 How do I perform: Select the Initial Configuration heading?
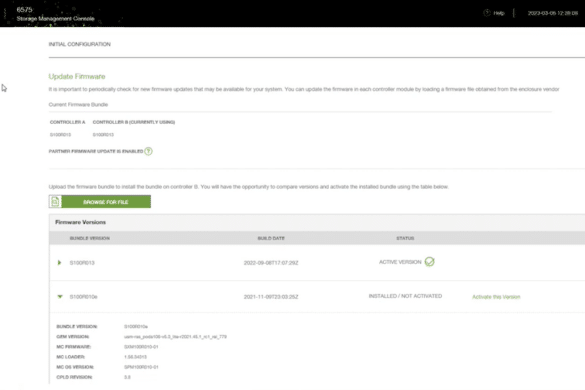[x=79, y=44]
